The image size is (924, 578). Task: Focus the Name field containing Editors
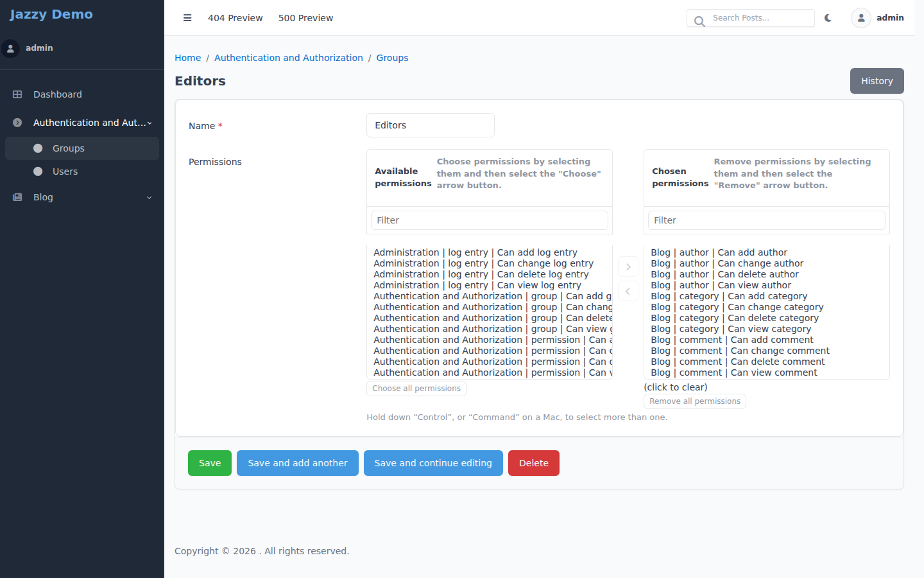[x=431, y=125]
